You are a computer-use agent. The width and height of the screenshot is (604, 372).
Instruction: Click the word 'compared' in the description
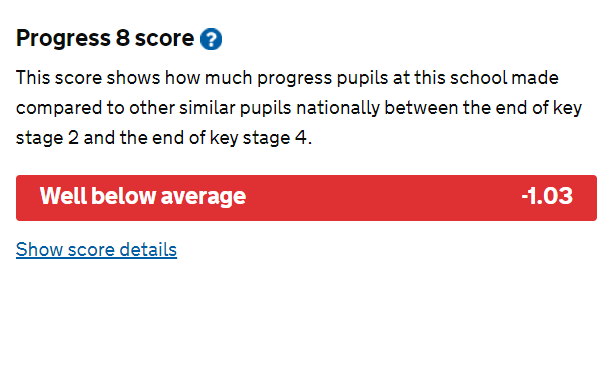pos(59,109)
